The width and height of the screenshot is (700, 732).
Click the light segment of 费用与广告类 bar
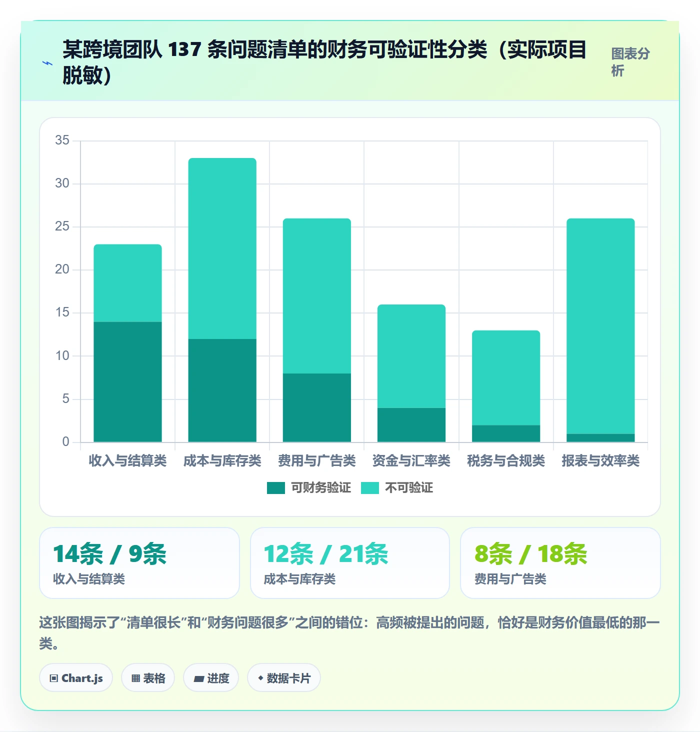[317, 296]
